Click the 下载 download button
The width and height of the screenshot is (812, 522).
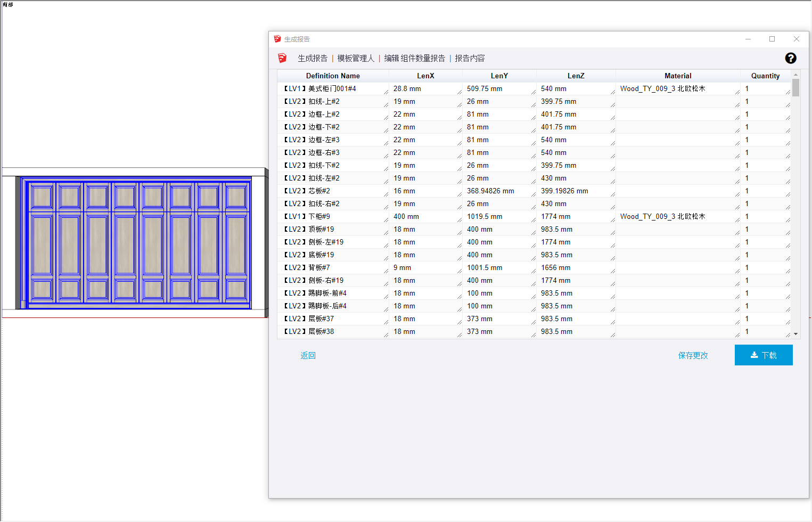coord(764,355)
